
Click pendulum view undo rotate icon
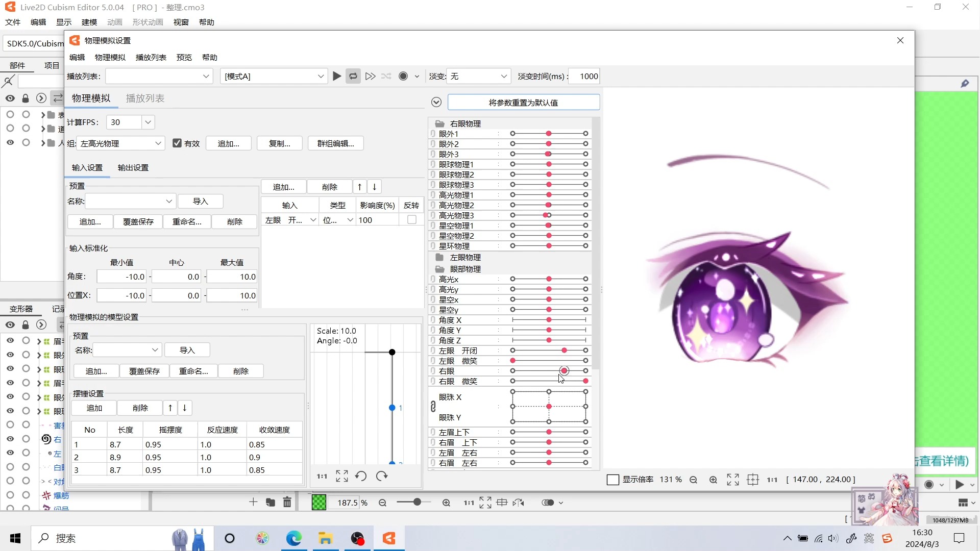pyautogui.click(x=361, y=476)
